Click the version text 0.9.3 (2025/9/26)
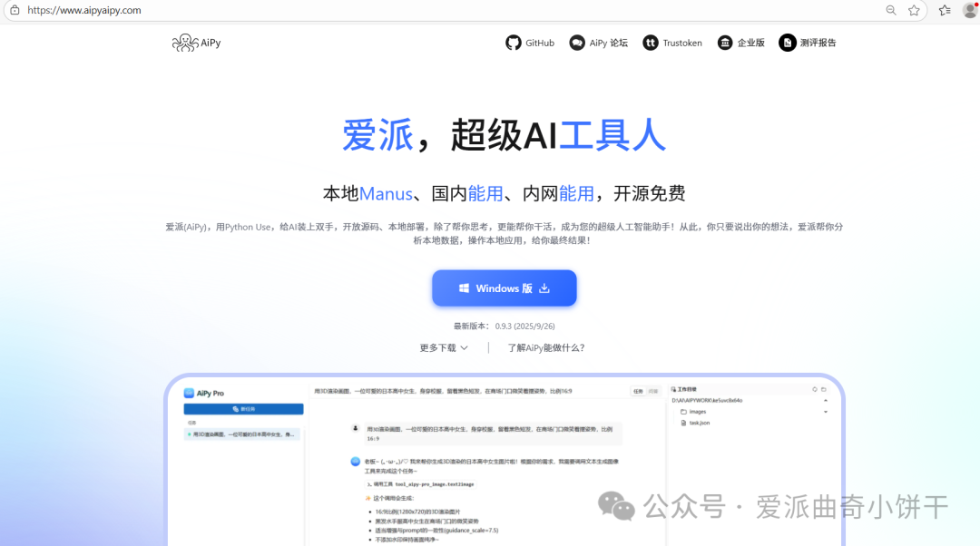The width and height of the screenshot is (980, 546). coord(524,327)
